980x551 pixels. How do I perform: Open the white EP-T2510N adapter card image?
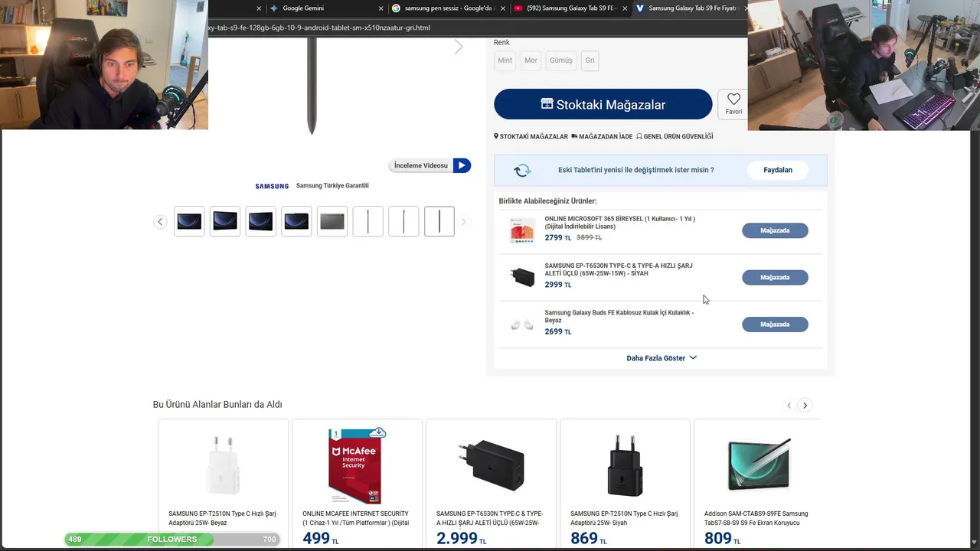(x=223, y=465)
